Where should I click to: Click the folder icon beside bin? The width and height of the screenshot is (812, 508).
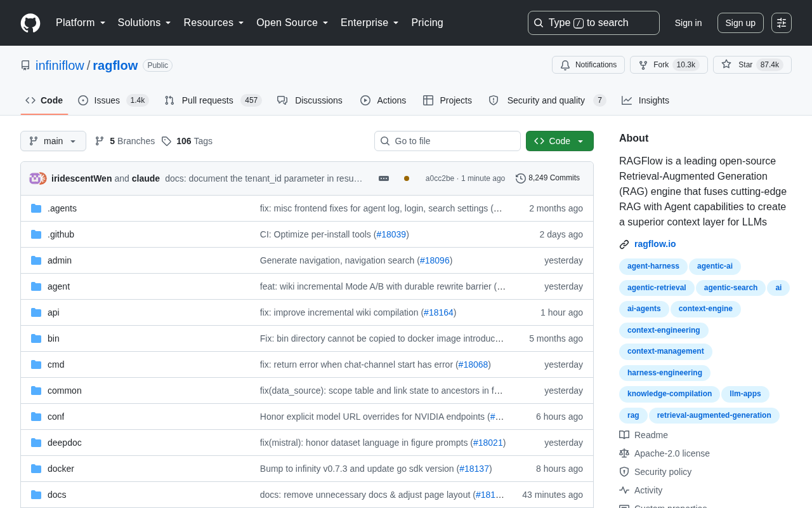36,338
